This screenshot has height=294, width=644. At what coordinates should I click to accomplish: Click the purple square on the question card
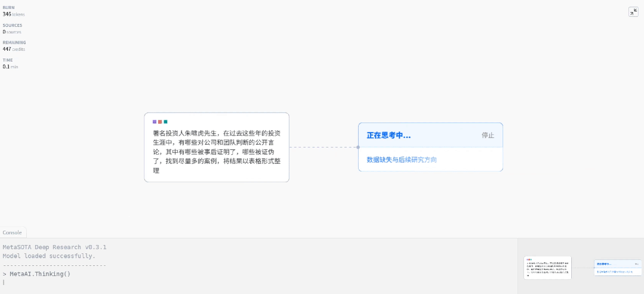tap(155, 122)
